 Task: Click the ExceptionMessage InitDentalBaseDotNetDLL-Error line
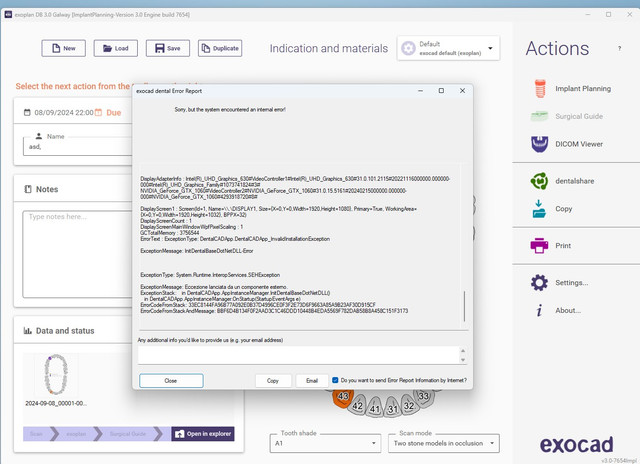(x=197, y=251)
